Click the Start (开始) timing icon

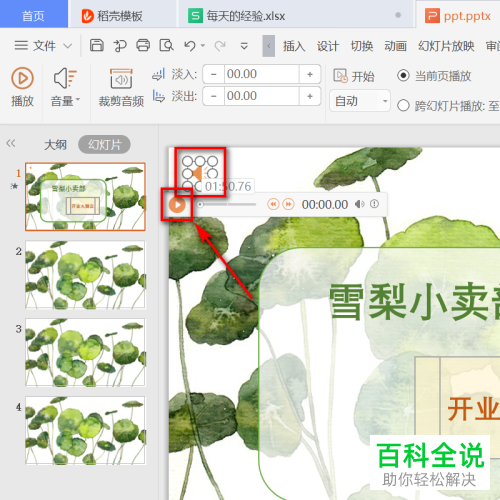[x=340, y=76]
